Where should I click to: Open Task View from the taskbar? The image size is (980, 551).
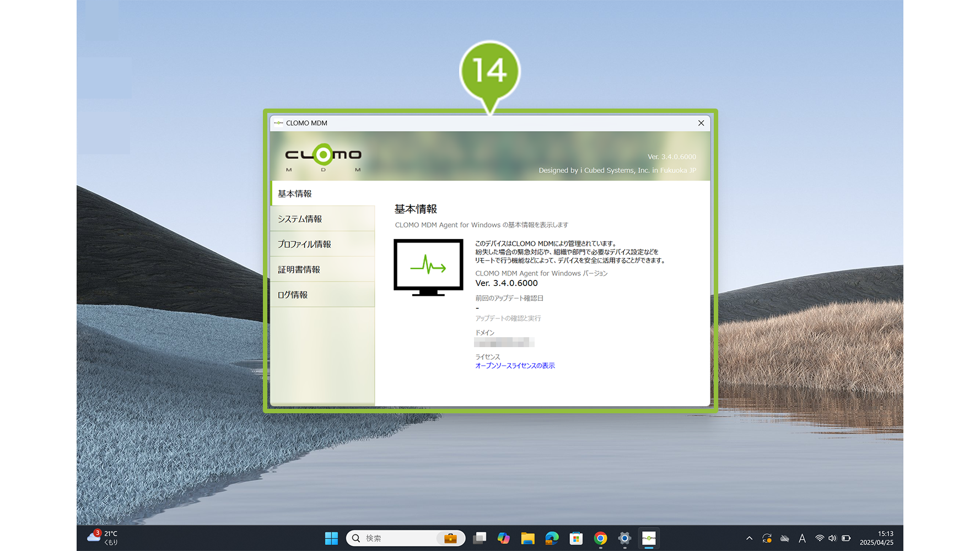pos(480,538)
